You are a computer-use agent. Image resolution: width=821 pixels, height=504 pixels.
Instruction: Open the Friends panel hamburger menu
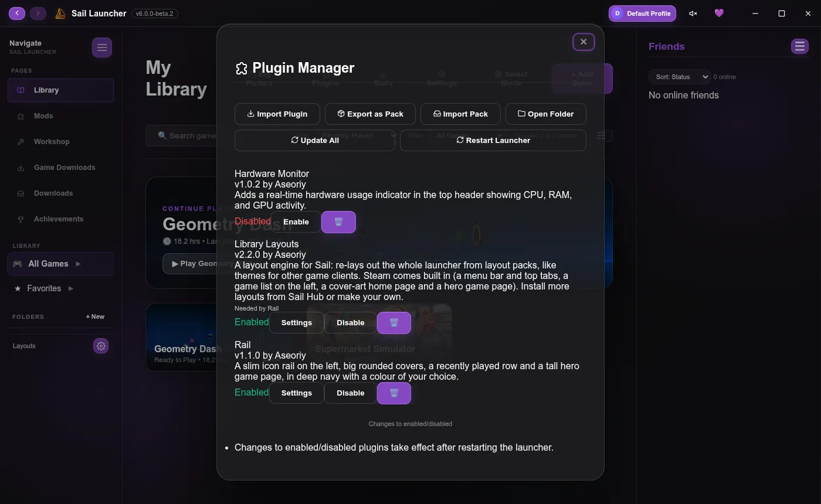pyautogui.click(x=800, y=46)
